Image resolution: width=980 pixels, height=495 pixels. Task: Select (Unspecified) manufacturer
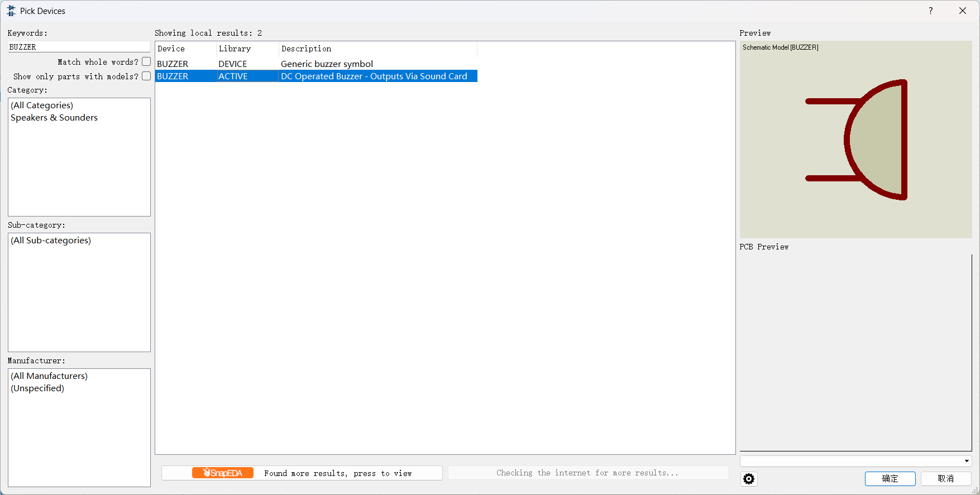click(37, 388)
